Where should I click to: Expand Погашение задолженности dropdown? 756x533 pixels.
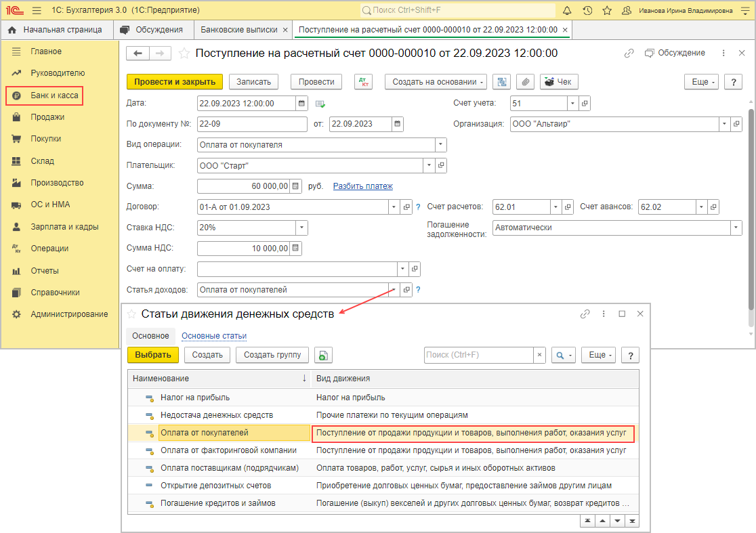tap(736, 228)
